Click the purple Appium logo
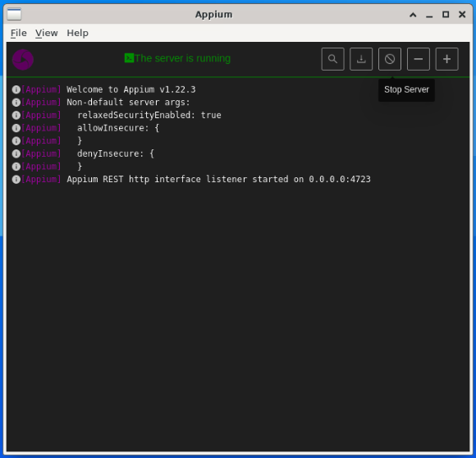The width and height of the screenshot is (476, 458). click(23, 59)
